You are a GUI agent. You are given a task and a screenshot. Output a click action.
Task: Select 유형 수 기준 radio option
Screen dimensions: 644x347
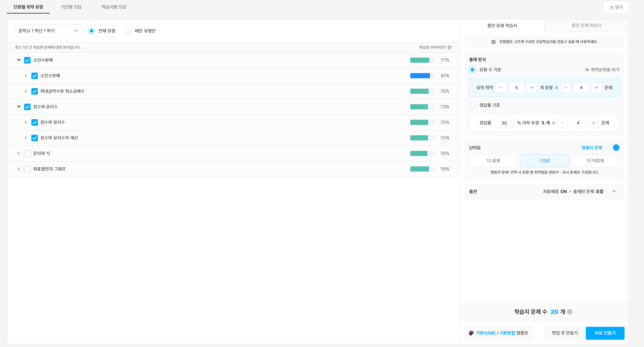coord(473,70)
